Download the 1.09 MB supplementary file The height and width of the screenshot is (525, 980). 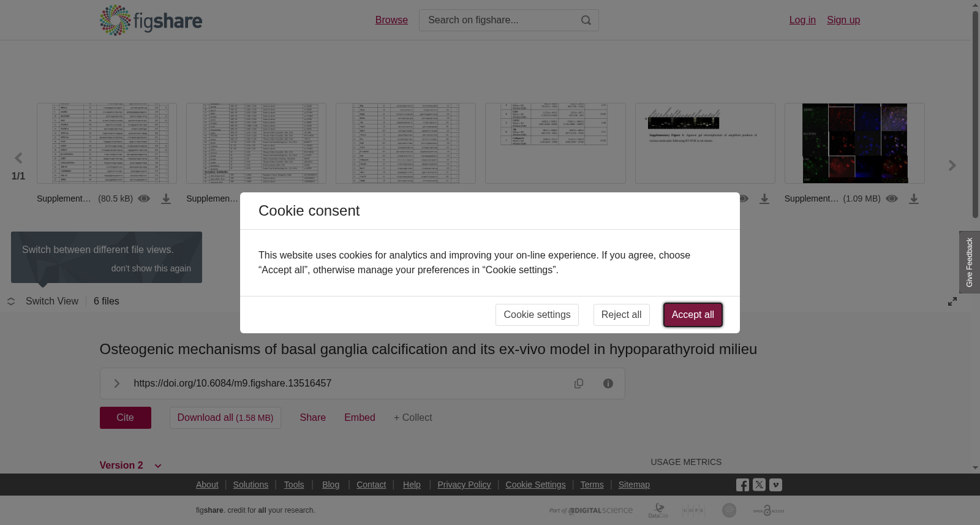coord(914,199)
